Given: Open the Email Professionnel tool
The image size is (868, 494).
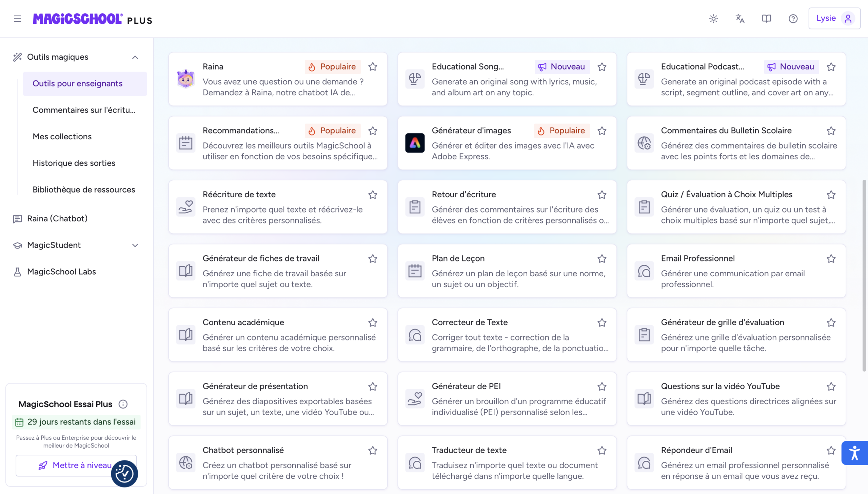Looking at the screenshot, I should pyautogui.click(x=736, y=271).
